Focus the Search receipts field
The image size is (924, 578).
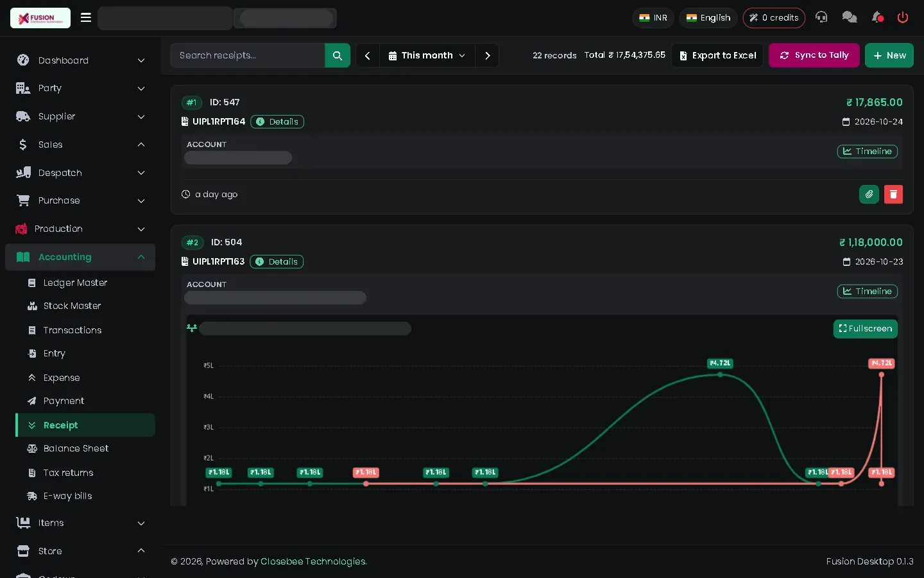pyautogui.click(x=248, y=55)
